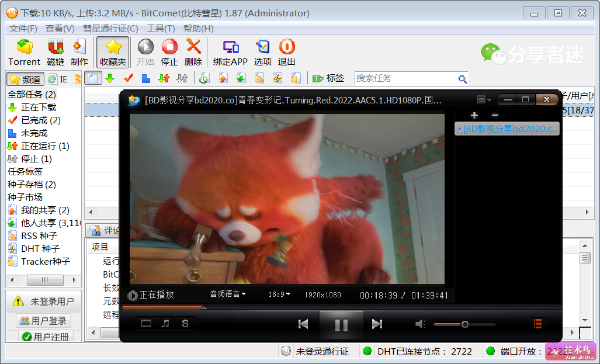Select 正在运行 (1) in the sidebar
The height and width of the screenshot is (364, 600).
pos(38,146)
